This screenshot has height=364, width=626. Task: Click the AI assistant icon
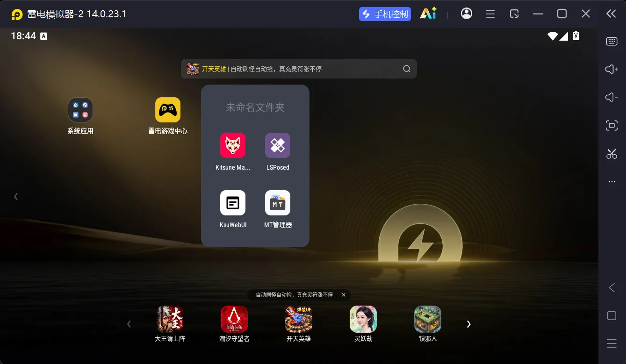click(428, 14)
